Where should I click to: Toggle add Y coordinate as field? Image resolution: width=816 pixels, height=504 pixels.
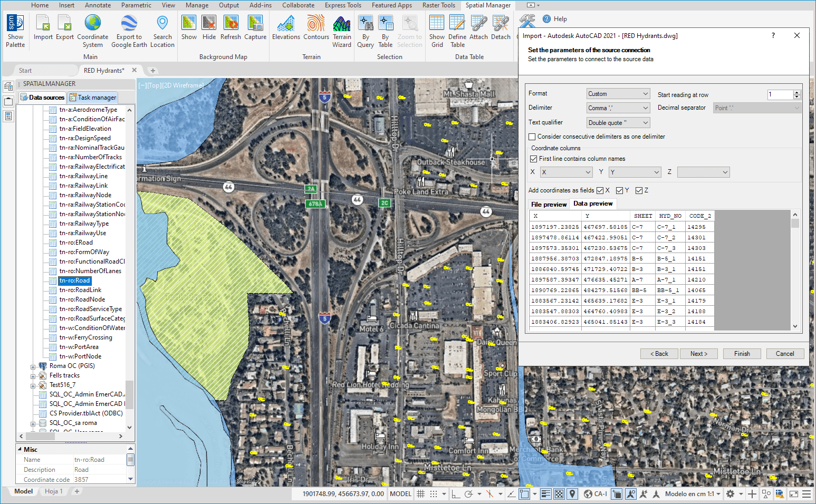click(x=620, y=190)
